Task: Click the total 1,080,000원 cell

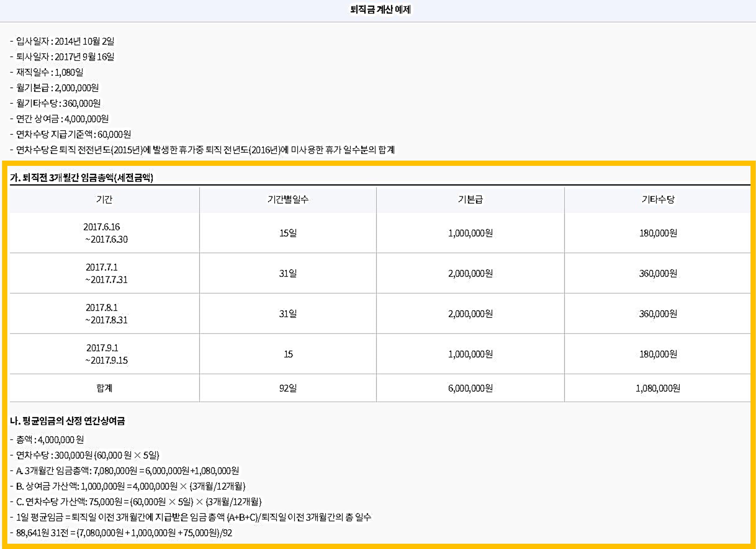Action: point(658,388)
